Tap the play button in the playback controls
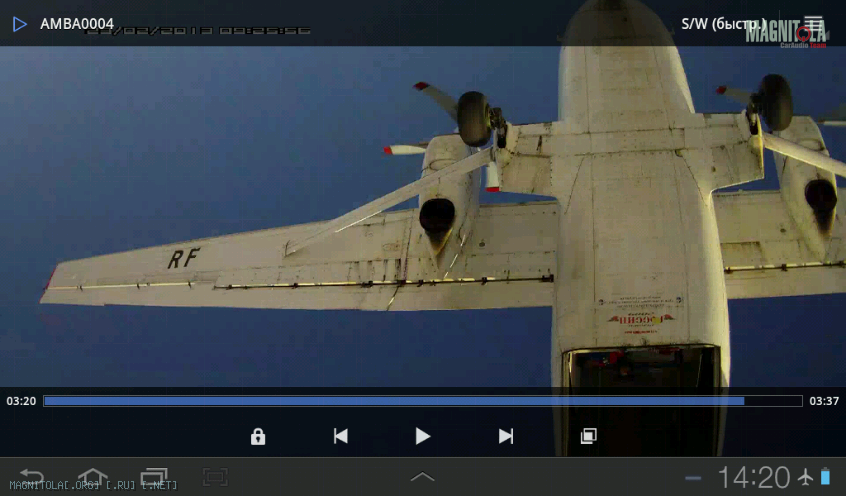 [x=423, y=436]
